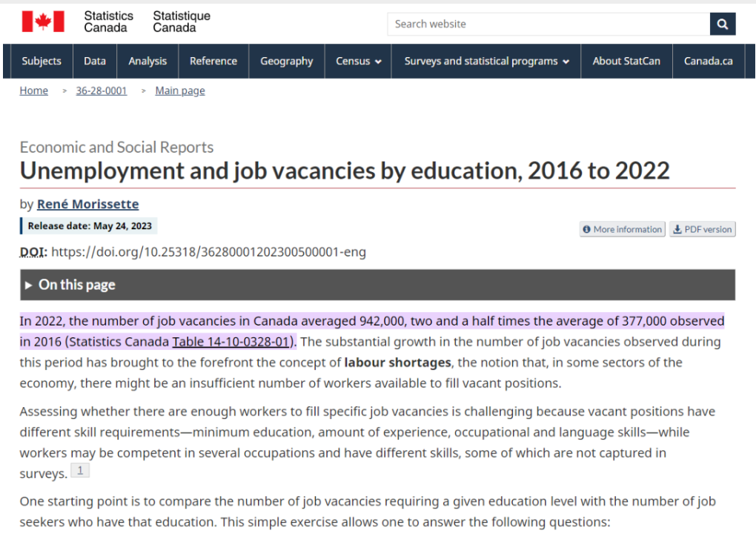
Task: Click inside the Search website field
Action: coord(548,24)
